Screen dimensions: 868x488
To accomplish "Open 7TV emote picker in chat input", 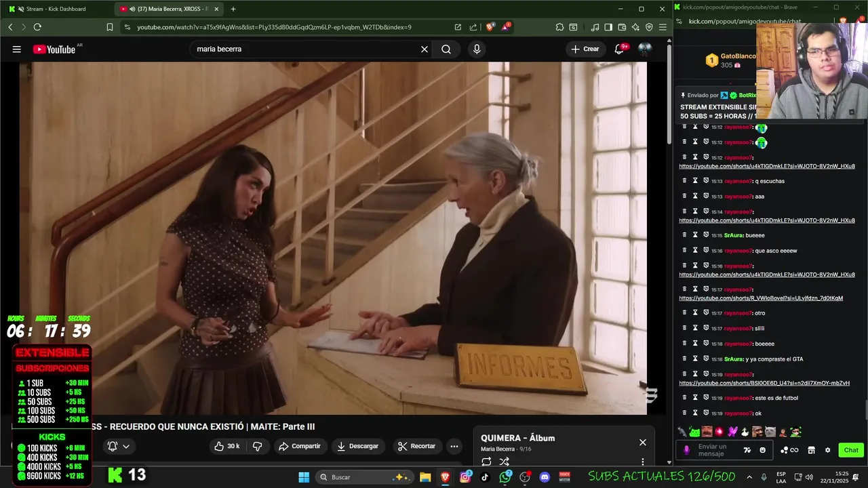I will point(747,450).
